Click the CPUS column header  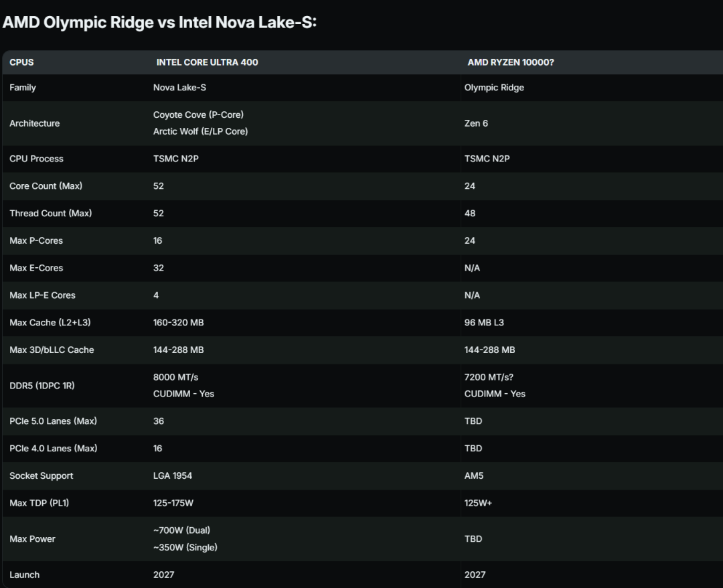21,62
